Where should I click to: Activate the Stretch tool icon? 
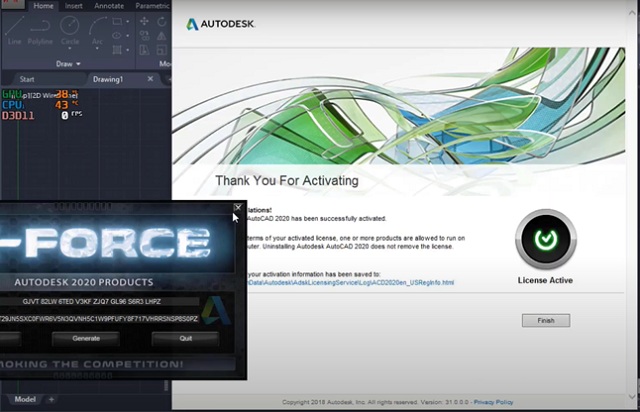[x=144, y=50]
